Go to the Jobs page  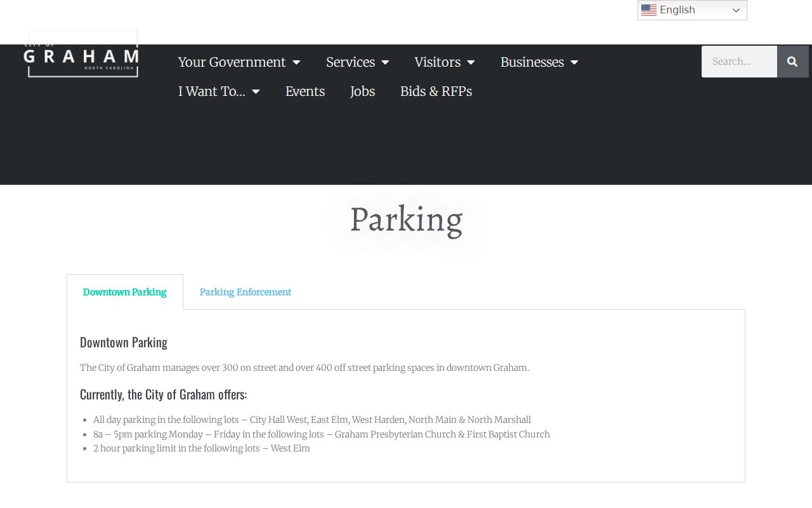[362, 91]
